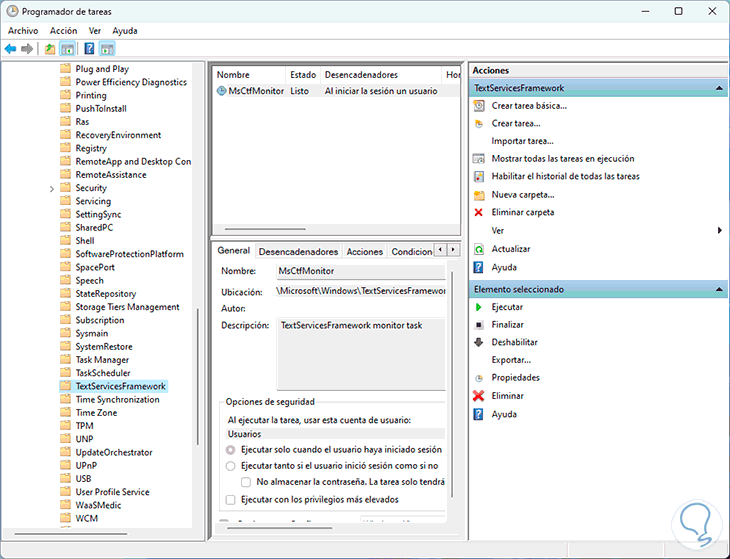Click the Ayuda icon under Elemento seleccionado
Viewport: 730px width, 559px height.
coord(478,414)
